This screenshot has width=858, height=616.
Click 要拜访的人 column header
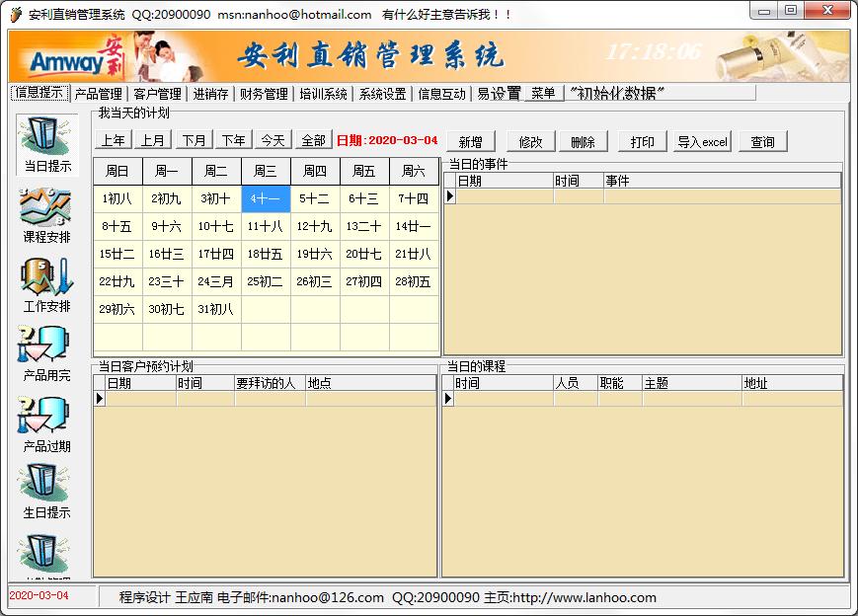click(271, 383)
